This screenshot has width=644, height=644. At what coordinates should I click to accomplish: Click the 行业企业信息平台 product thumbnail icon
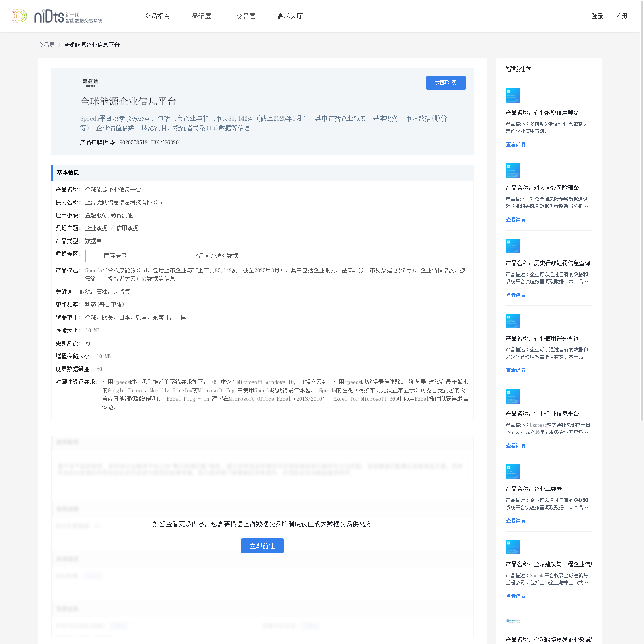513,396
